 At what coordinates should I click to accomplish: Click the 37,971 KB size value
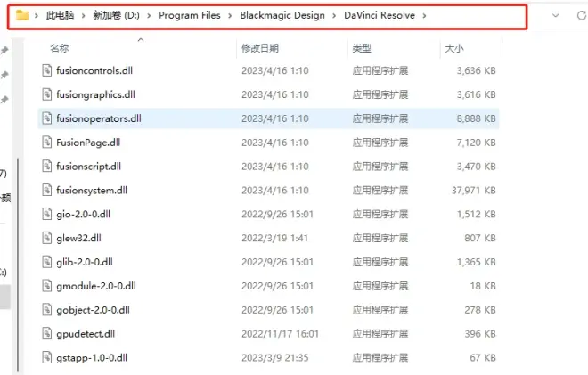[474, 190]
